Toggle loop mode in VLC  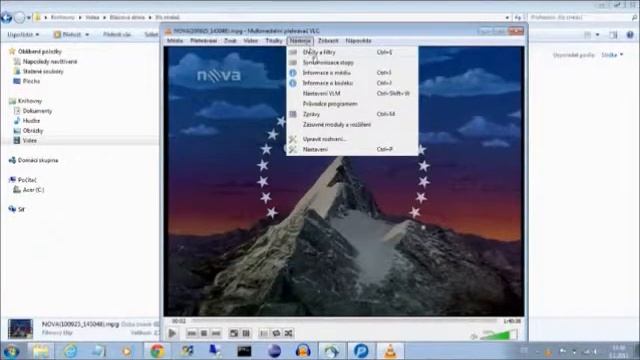click(x=276, y=333)
